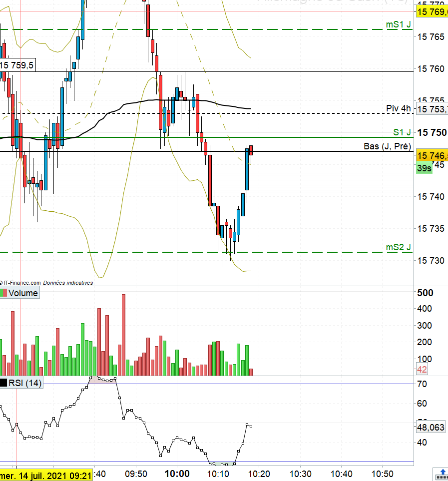This screenshot has width=448, height=481.
Task: Click the 15 765 price axis label
Action: (431, 37)
